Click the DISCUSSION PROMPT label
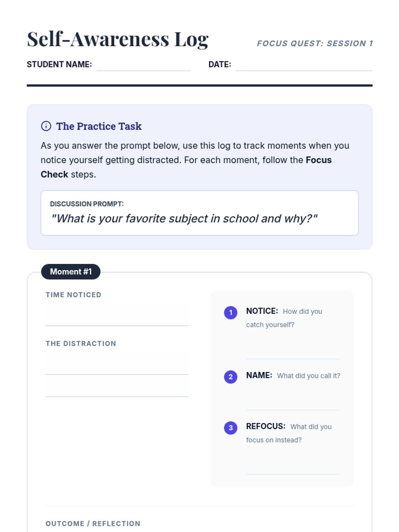The image size is (399, 532). tap(87, 204)
